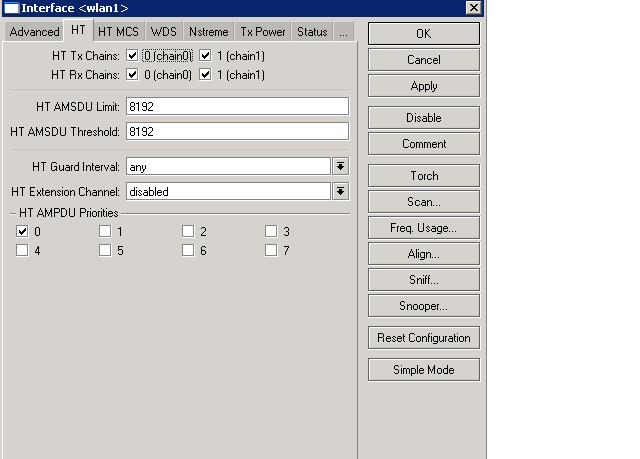
Task: Start the Sniff... tool
Action: tap(424, 280)
